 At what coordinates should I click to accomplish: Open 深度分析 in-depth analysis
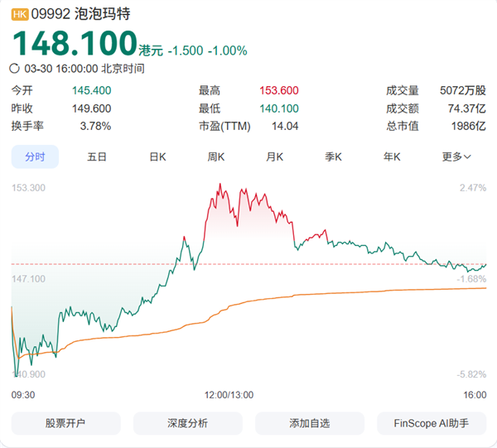pos(187,423)
